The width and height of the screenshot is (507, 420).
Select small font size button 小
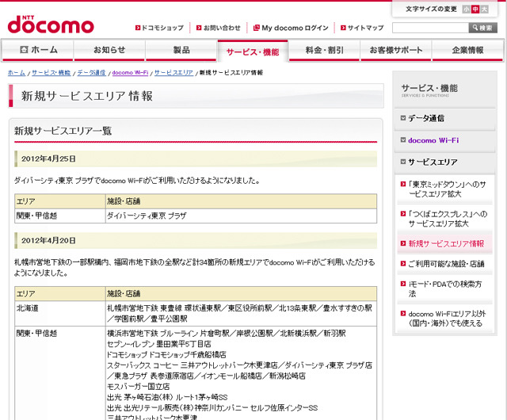466,10
